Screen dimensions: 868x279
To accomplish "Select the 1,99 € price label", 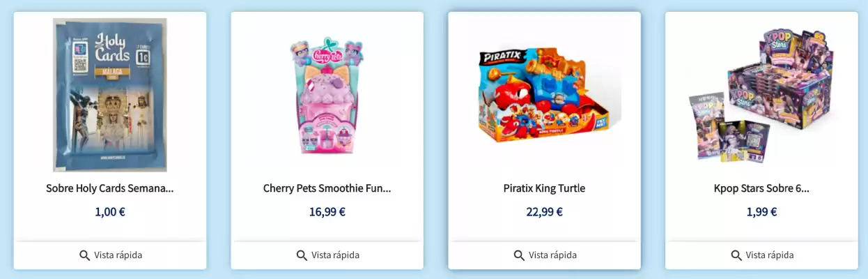I will point(761,212).
